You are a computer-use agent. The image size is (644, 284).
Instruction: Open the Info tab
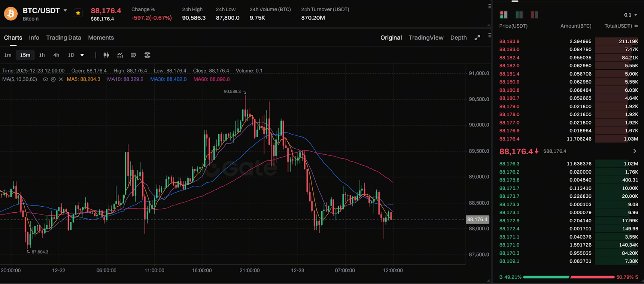(34, 37)
